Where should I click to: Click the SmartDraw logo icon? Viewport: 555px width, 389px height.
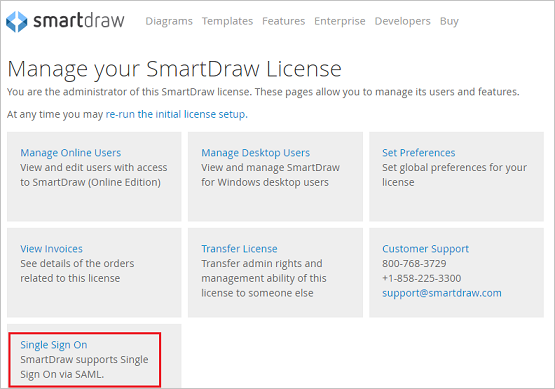[x=17, y=22]
